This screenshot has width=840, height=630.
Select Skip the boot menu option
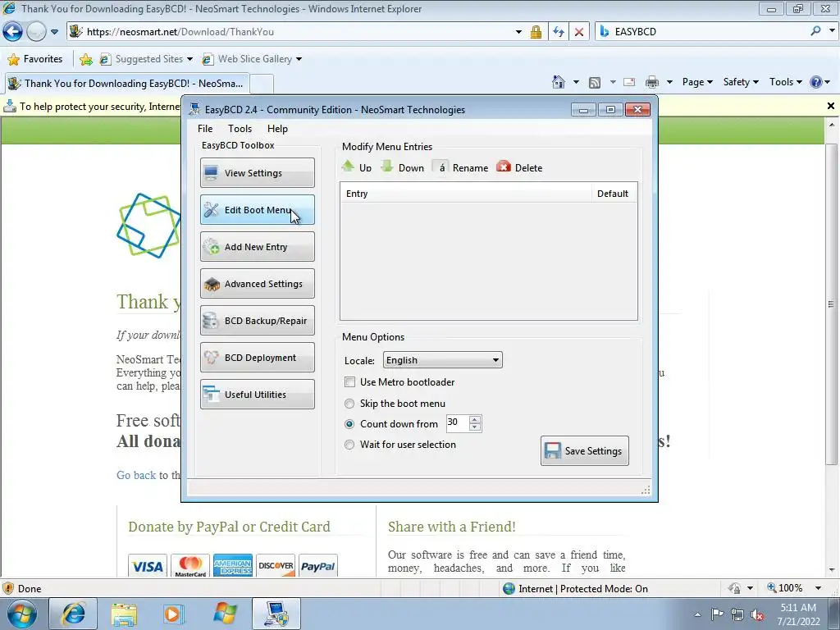[349, 404]
